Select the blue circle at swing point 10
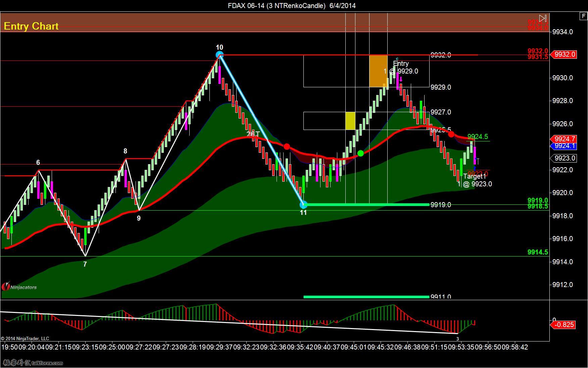The width and height of the screenshot is (588, 368). point(219,55)
